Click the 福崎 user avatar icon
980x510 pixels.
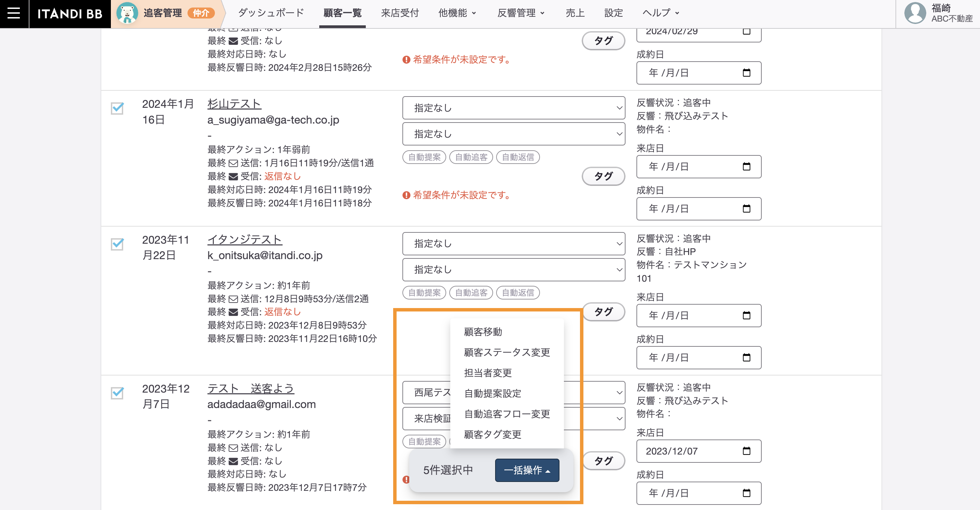click(x=915, y=13)
